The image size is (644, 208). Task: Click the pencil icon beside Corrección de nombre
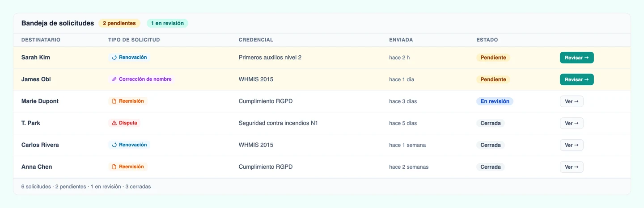[114, 79]
